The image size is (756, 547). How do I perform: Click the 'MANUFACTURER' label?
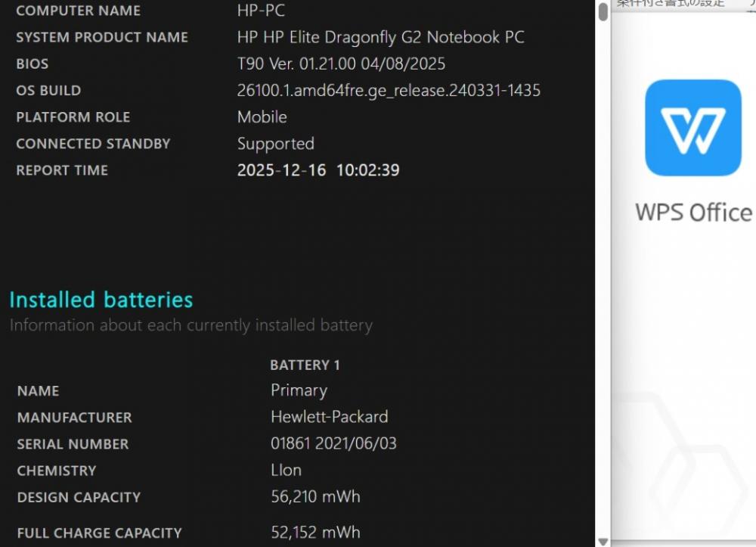pos(74,417)
